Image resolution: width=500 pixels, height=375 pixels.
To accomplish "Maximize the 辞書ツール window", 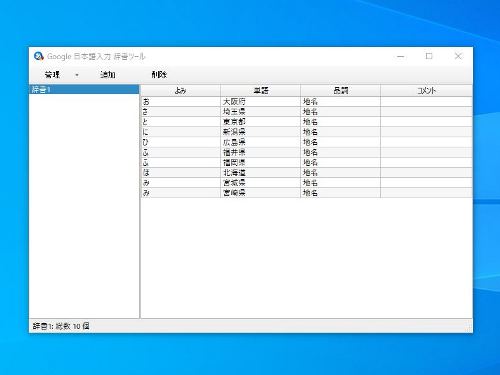I will click(x=429, y=56).
